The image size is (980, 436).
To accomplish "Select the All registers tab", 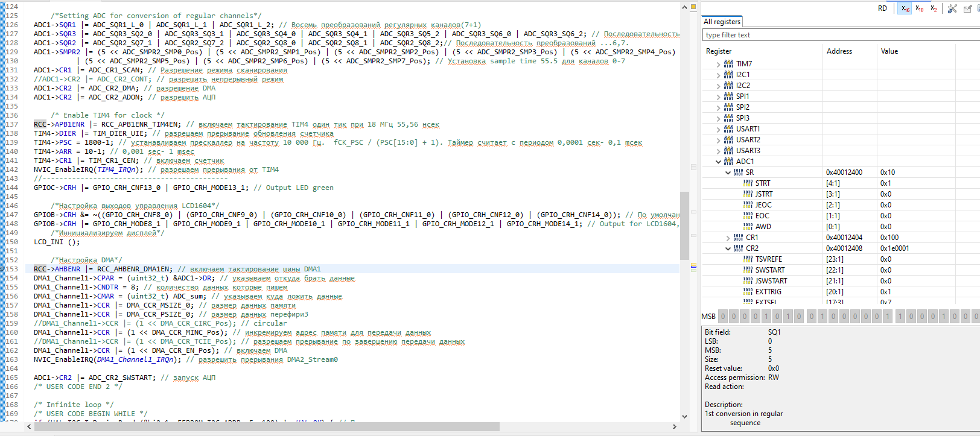I will pos(722,22).
